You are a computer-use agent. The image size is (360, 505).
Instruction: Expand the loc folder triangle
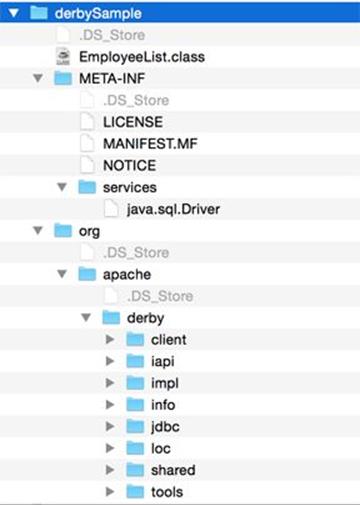(x=110, y=448)
